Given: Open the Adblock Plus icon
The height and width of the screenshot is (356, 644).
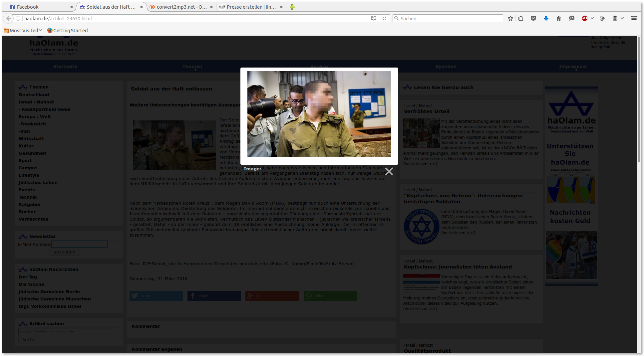Looking at the screenshot, I should [x=584, y=19].
